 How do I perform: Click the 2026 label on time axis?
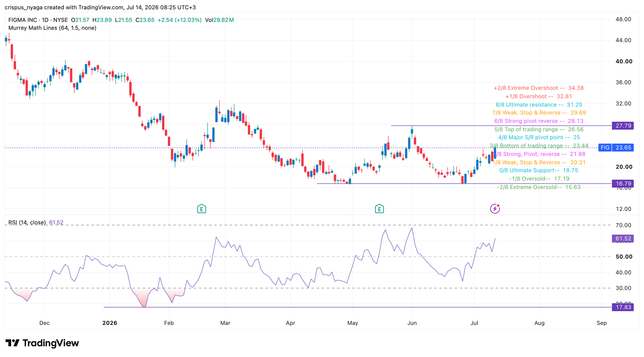[x=110, y=323]
